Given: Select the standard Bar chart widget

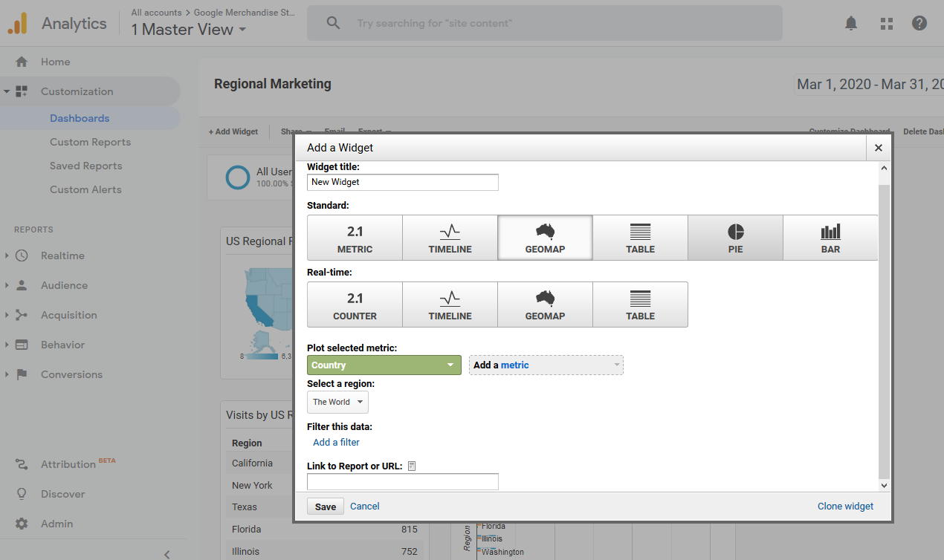Looking at the screenshot, I should pos(830,238).
